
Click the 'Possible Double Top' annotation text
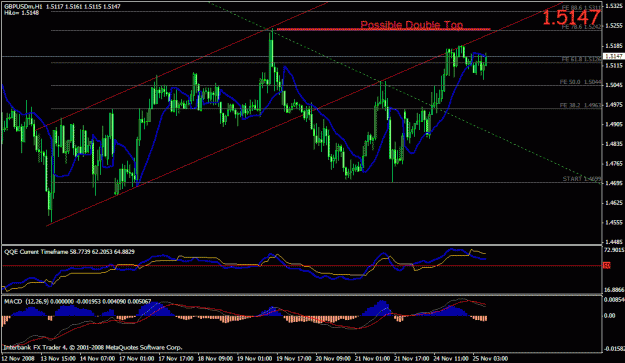(412, 25)
